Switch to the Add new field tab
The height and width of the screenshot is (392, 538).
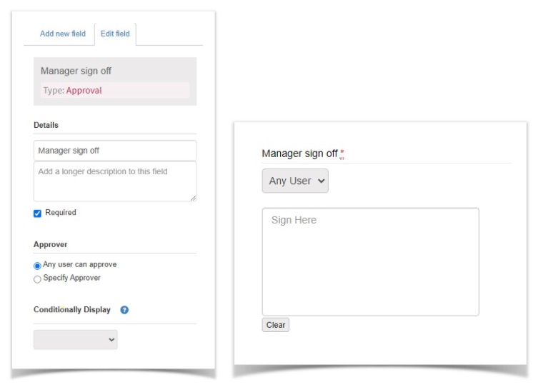tap(63, 34)
